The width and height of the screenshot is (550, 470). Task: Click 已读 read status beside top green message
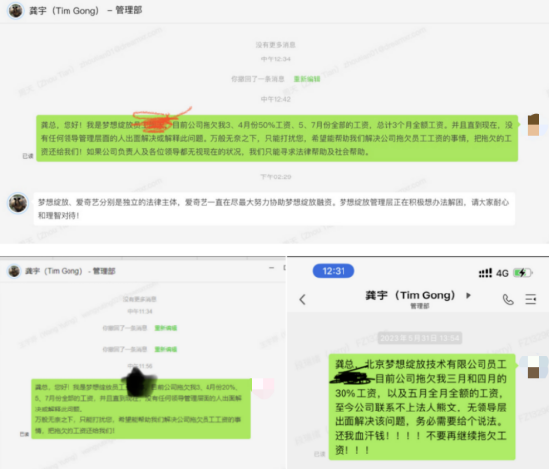pyautogui.click(x=28, y=156)
